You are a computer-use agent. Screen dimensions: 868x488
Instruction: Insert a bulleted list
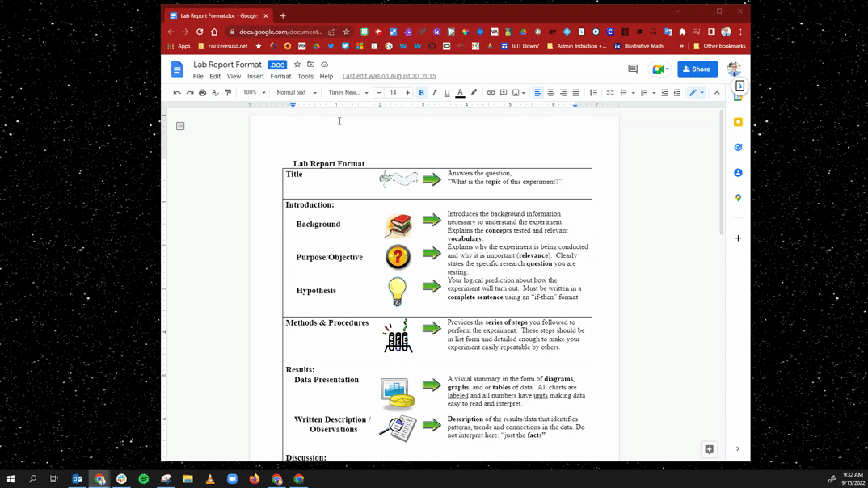tap(623, 92)
